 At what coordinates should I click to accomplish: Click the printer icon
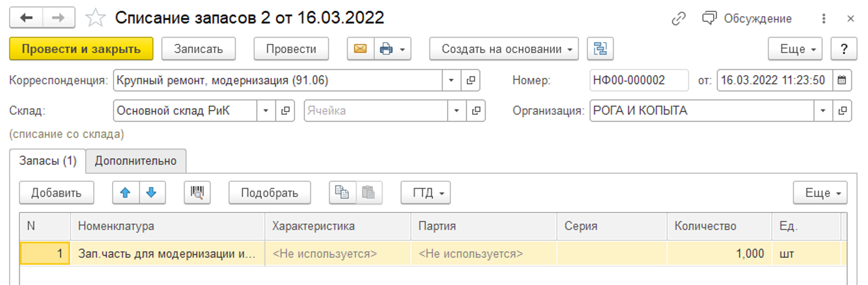coord(386,49)
